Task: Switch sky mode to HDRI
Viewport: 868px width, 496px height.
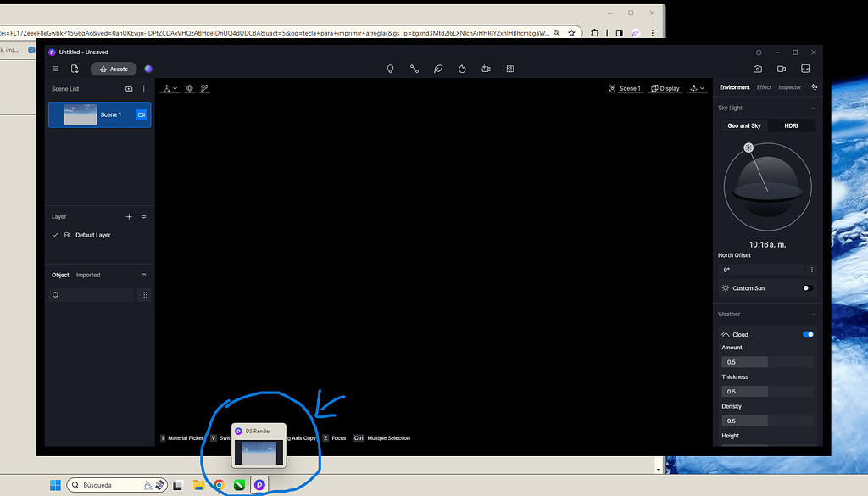Action: (791, 125)
